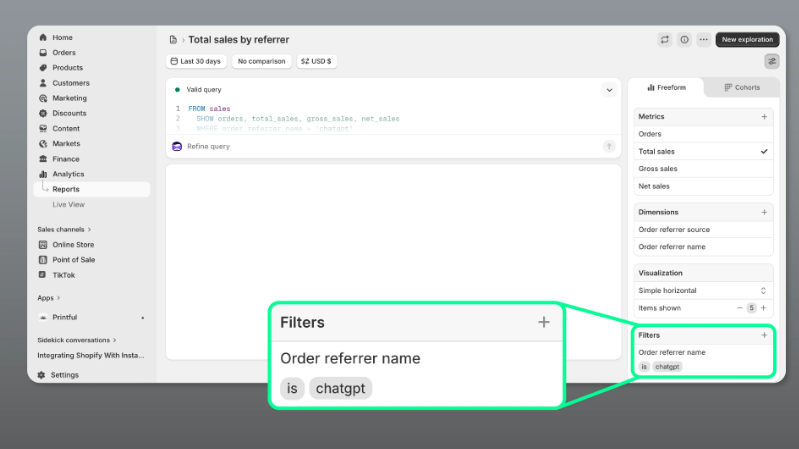The width and height of the screenshot is (799, 449).
Task: Toggle the configuration panel sliders icon
Action: 772,61
